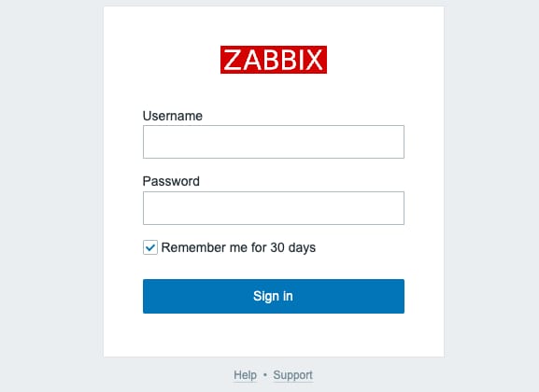Click the blue Sign in button
The image size is (539, 392).
[274, 296]
